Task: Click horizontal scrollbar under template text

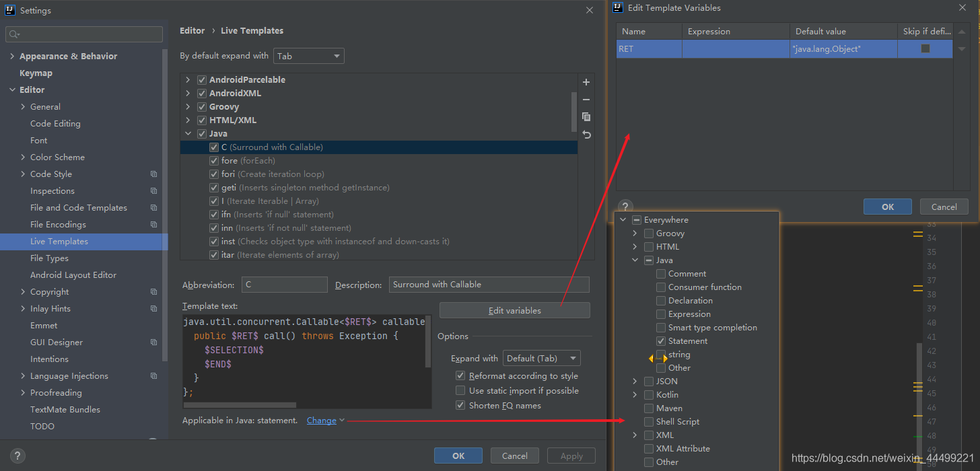Action: [x=240, y=405]
